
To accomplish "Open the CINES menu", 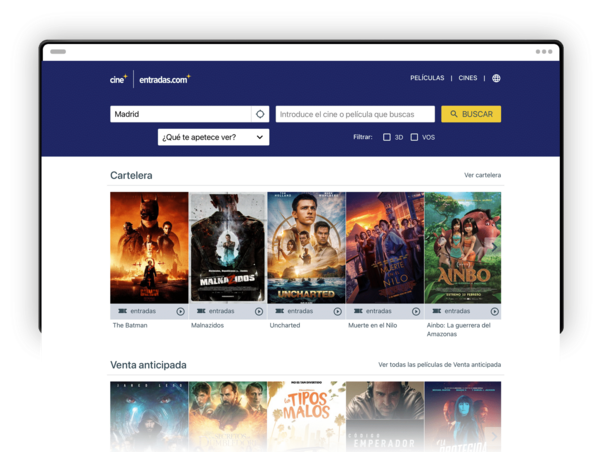I will 468,78.
